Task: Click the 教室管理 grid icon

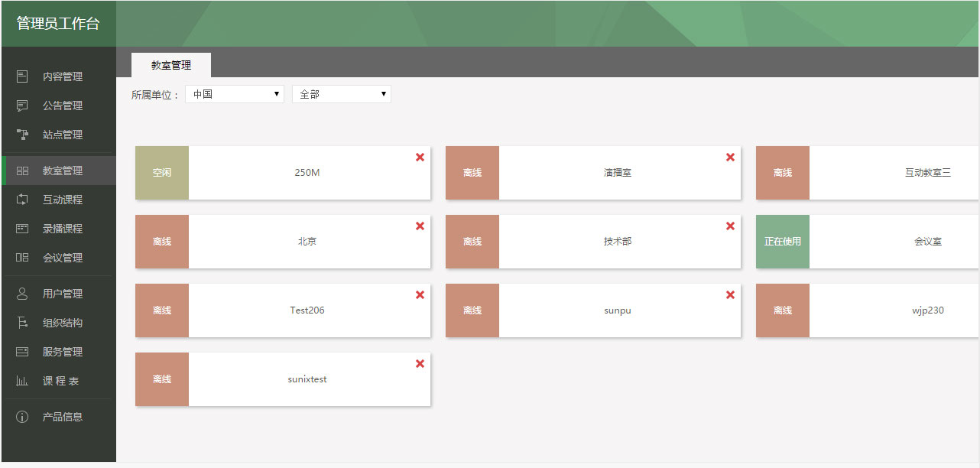Action: (x=22, y=171)
